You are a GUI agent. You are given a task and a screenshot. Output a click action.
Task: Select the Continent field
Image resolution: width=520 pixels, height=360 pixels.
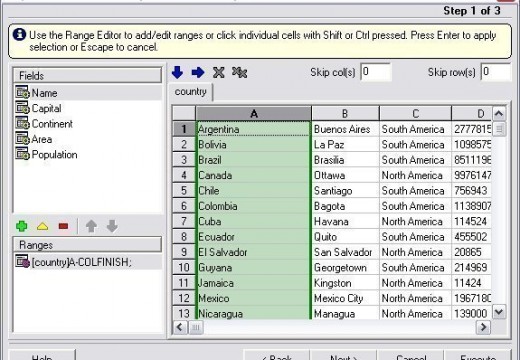pyautogui.click(x=88, y=123)
